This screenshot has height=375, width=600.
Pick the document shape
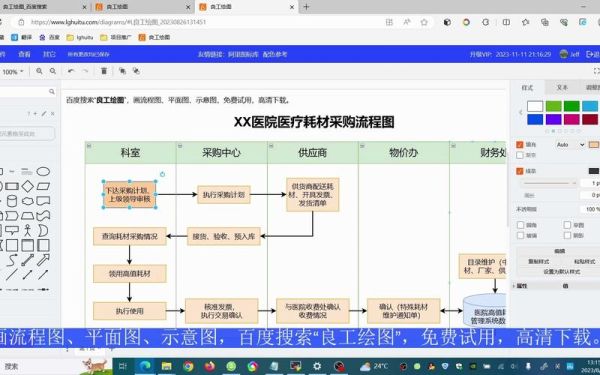coord(43,201)
